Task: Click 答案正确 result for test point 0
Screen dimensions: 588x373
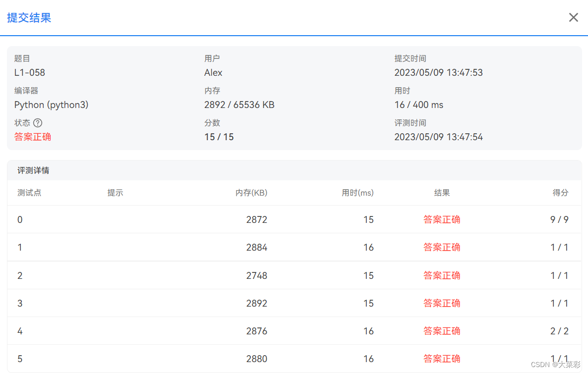Action: pos(442,220)
